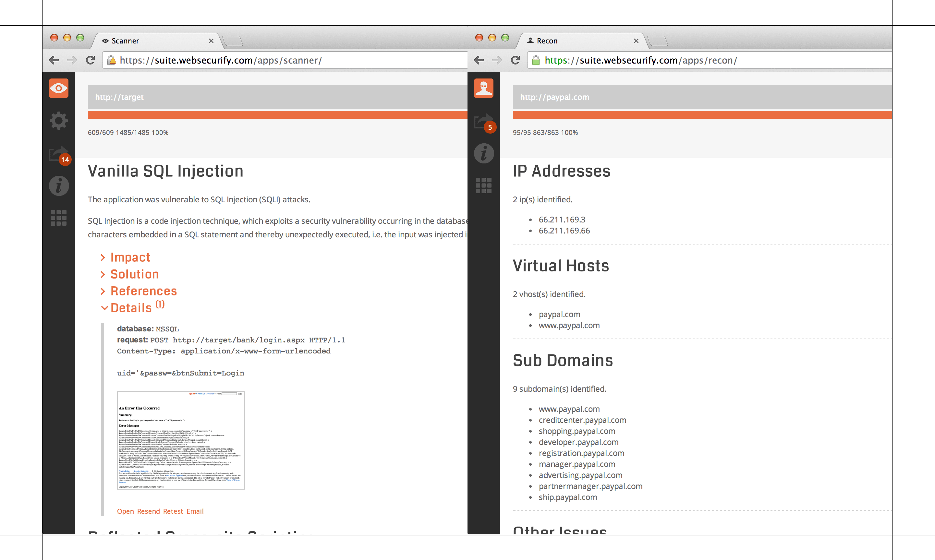Click developer.paypal.com subdomain
935x560 pixels.
pos(578,442)
